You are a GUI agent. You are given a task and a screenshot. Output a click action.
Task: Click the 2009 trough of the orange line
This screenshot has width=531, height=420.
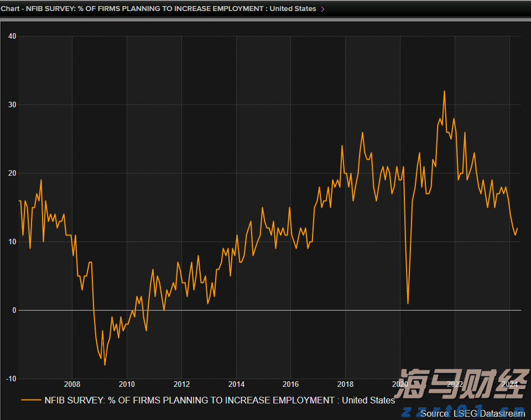(104, 365)
